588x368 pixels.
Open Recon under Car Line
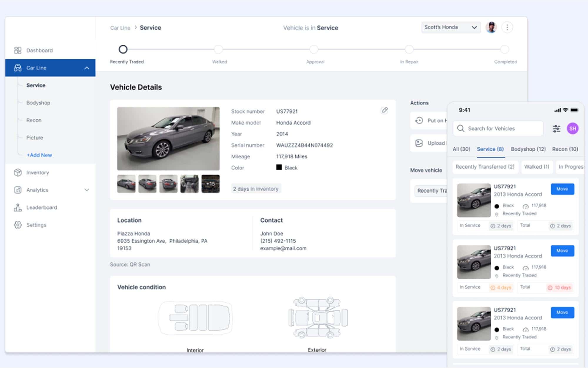(34, 120)
